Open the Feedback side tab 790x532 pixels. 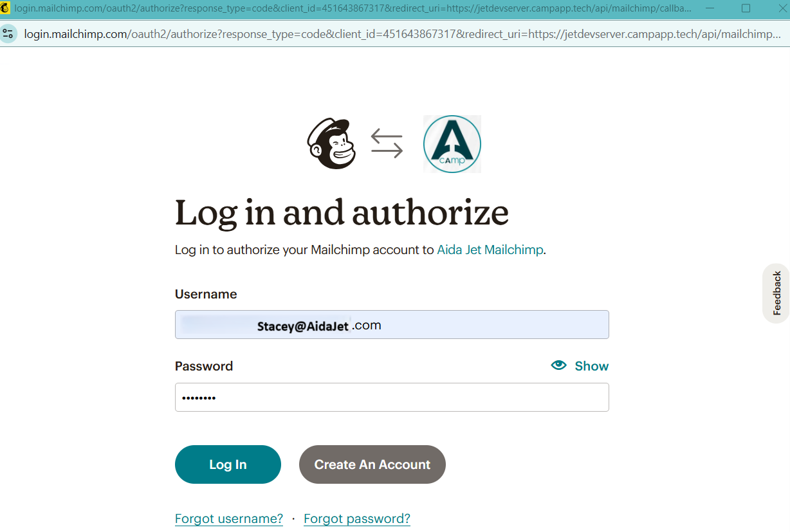[776, 293]
